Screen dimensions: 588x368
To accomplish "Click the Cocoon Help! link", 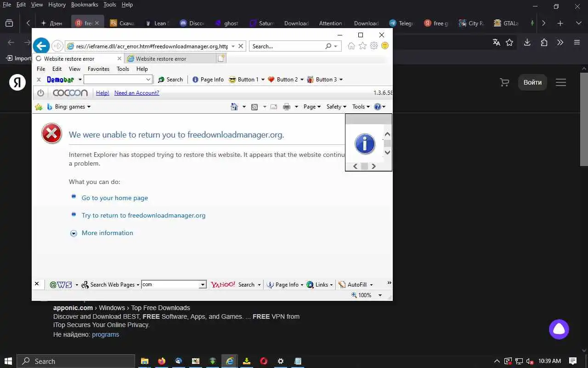I will point(102,93).
